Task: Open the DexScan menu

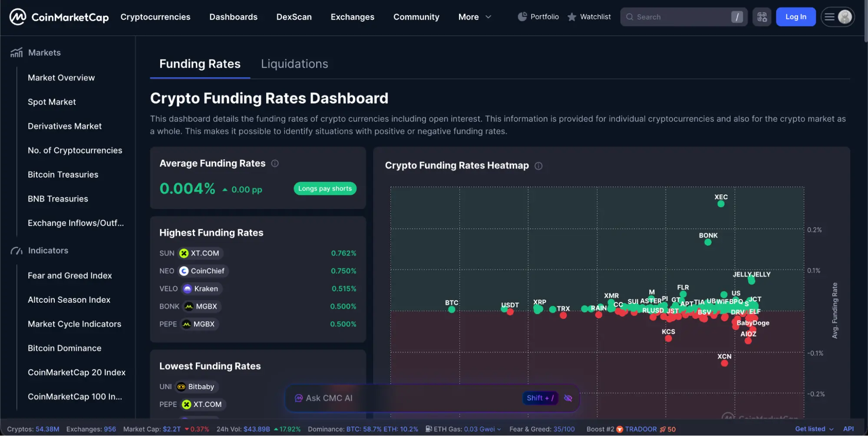Action: click(x=294, y=17)
